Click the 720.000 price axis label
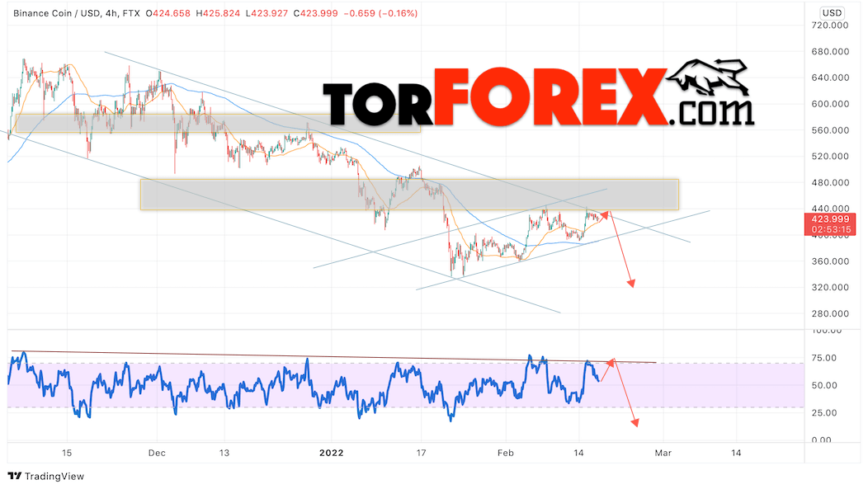This screenshot has height=489, width=868. 830,26
